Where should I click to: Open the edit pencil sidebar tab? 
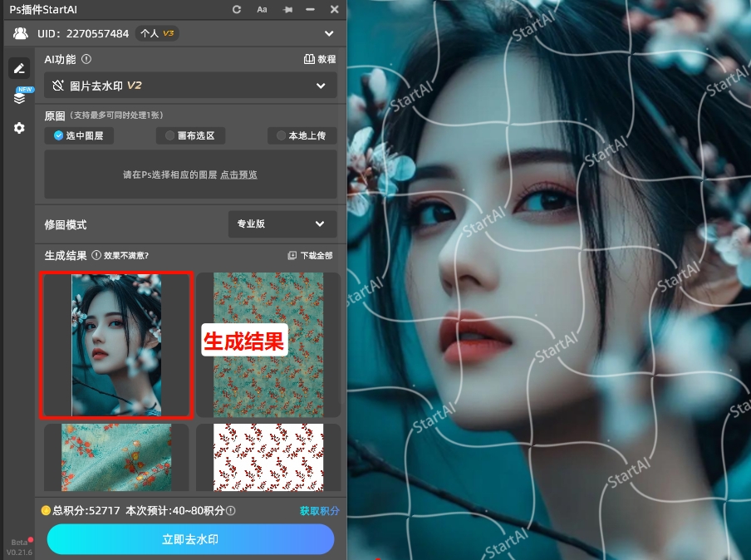pos(19,68)
